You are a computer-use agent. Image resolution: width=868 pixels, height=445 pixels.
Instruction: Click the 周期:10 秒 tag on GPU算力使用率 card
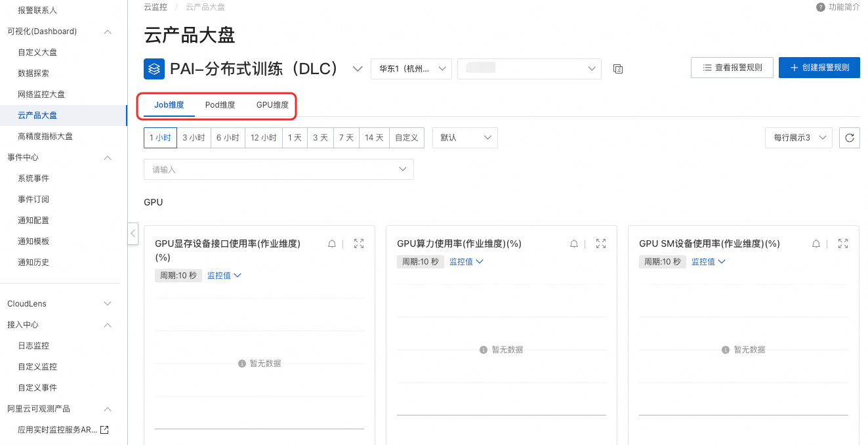pos(421,262)
